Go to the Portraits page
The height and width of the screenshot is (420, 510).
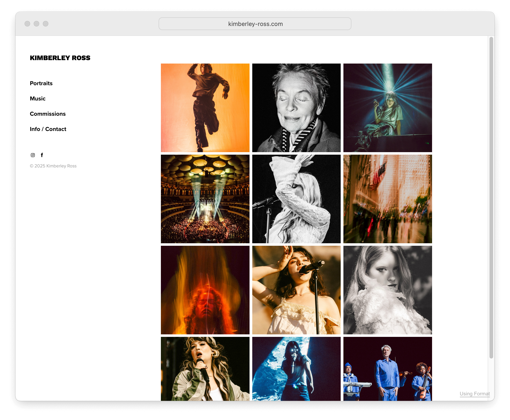coord(41,83)
